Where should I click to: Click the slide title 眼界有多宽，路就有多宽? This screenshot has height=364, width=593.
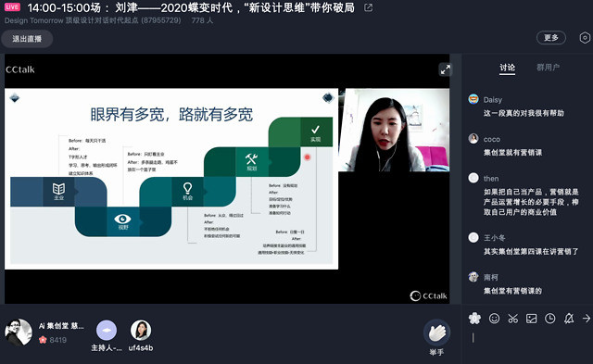(x=171, y=115)
